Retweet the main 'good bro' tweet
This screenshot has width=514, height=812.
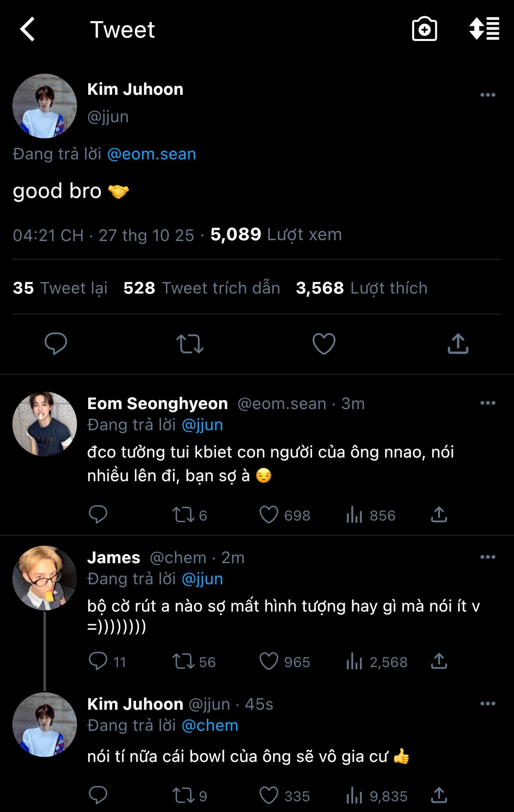(190, 343)
